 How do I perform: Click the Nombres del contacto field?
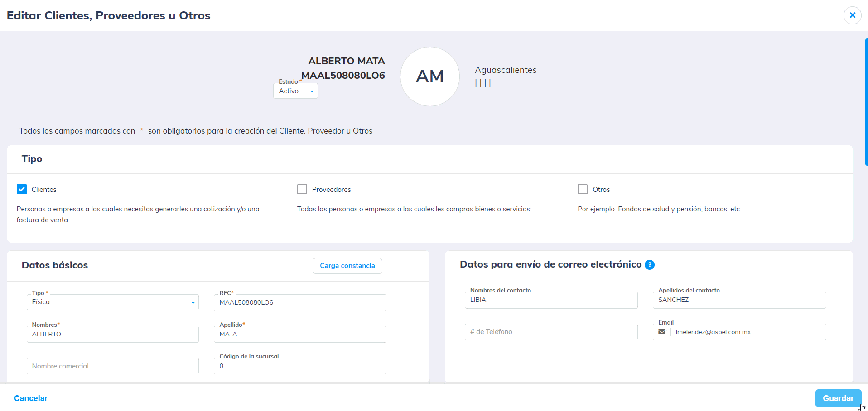click(551, 300)
